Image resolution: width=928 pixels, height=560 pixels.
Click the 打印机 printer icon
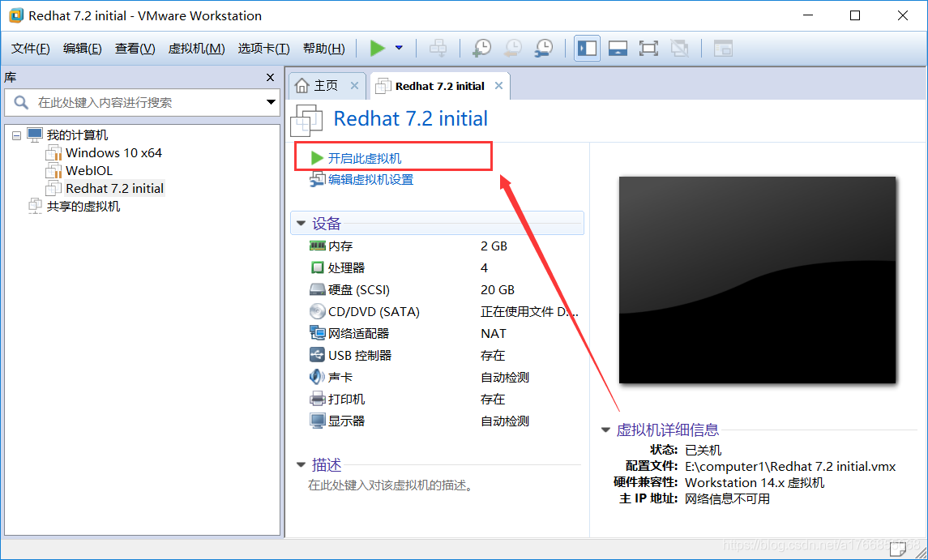(x=317, y=399)
